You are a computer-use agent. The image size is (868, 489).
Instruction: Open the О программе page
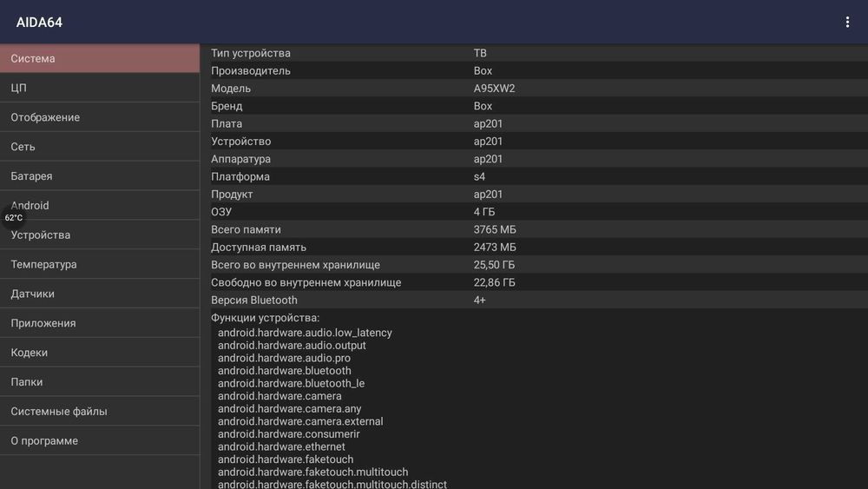point(100,439)
